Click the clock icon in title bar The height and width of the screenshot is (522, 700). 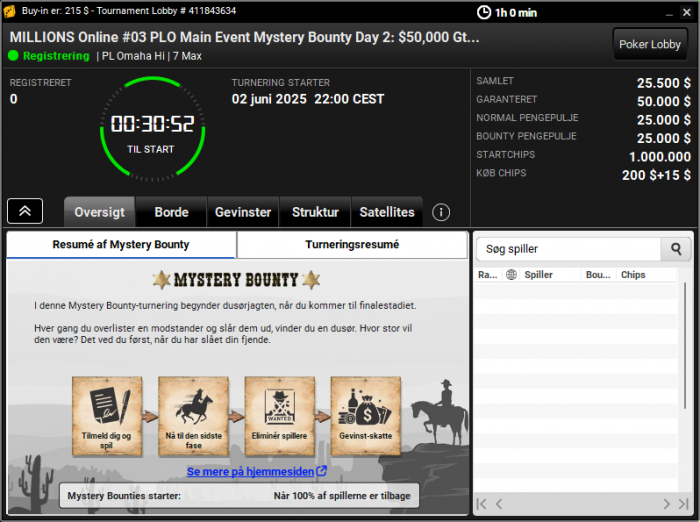tap(484, 13)
